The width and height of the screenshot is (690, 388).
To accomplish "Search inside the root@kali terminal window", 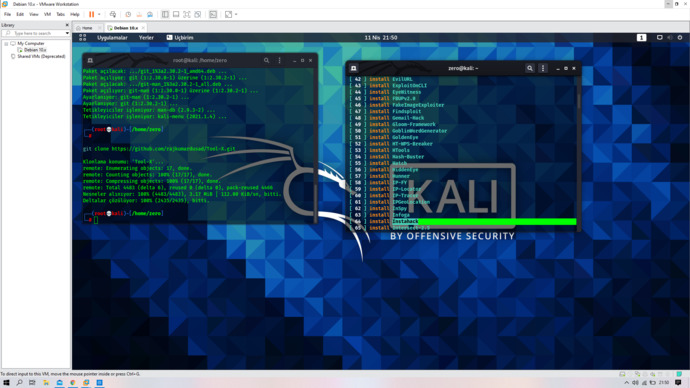I will [266, 60].
